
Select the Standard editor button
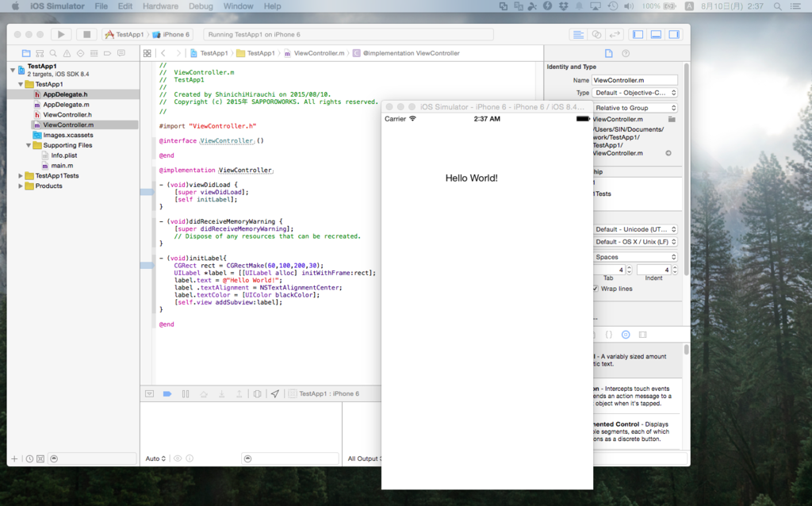(578, 35)
